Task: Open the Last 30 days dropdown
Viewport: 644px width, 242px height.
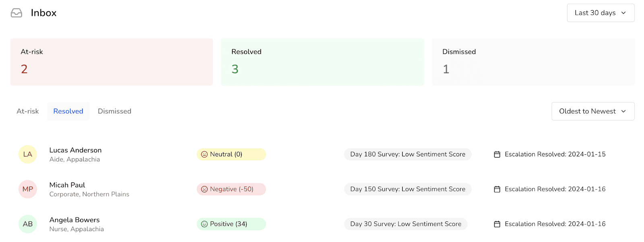Action: 601,13
